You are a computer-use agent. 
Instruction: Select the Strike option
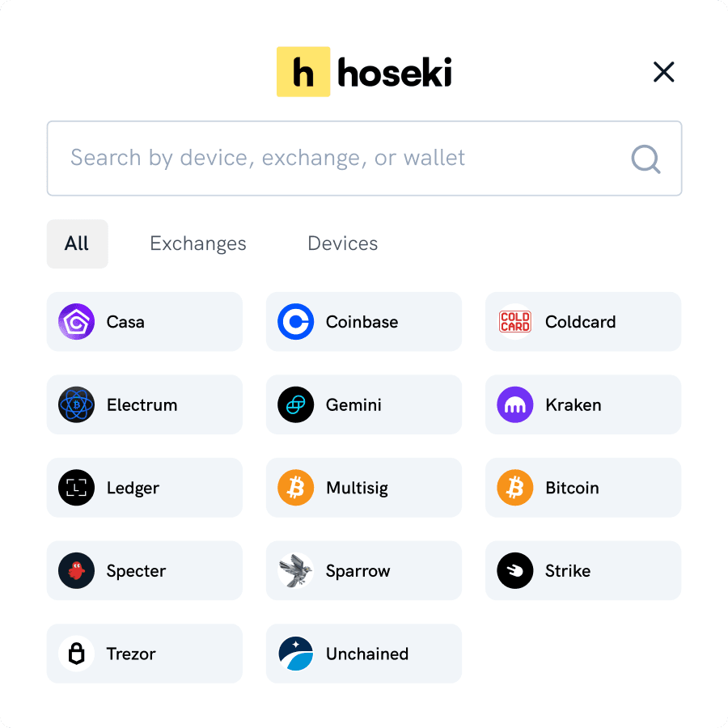click(582, 571)
